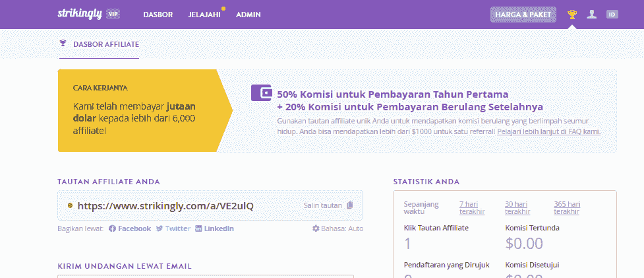Switch statistics to 7 hari terakhir
Screen dimensions: 644x278
472,208
